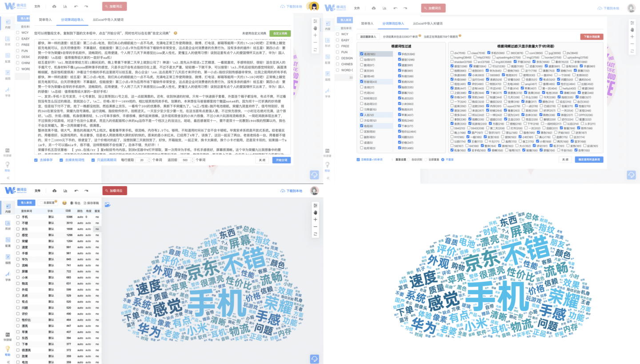The width and height of the screenshot is (640, 364).
Task: Open the 字体 默认 selector for the 手机 row
Action: [x=51, y=217]
